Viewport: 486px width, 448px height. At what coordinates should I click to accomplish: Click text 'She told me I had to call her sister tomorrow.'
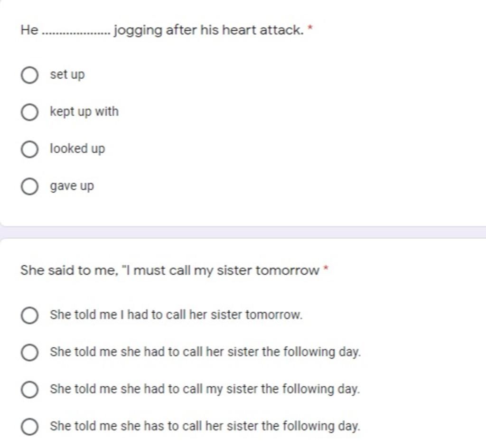pyautogui.click(x=176, y=315)
